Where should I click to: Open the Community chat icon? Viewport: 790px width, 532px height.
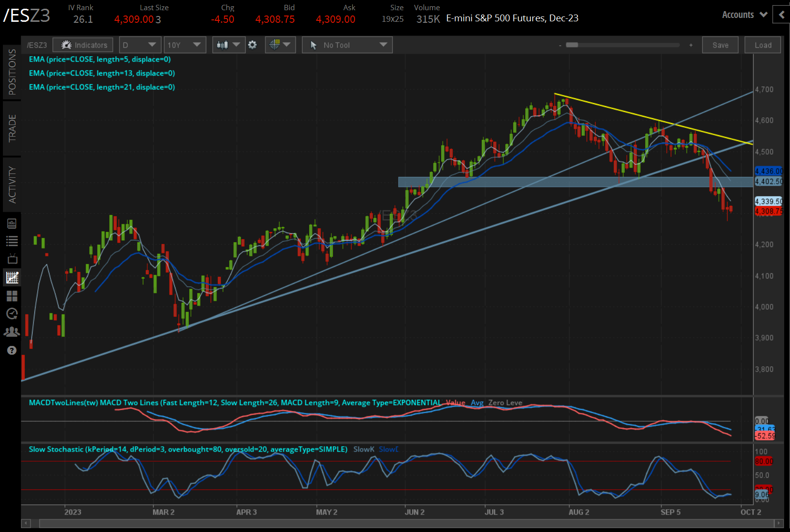12,331
